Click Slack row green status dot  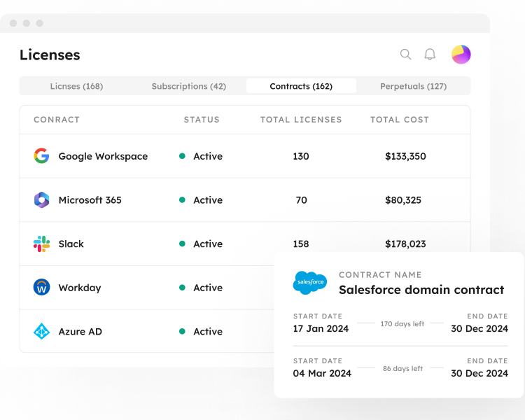pyautogui.click(x=182, y=244)
